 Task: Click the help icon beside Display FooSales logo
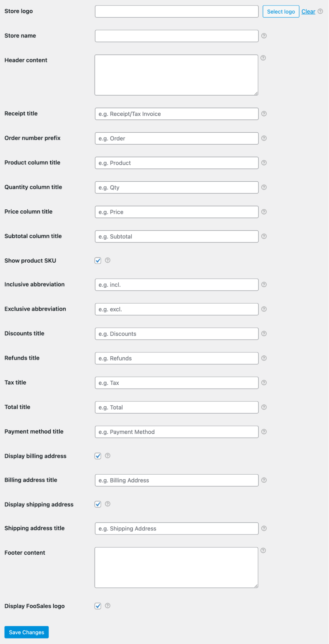(107, 606)
